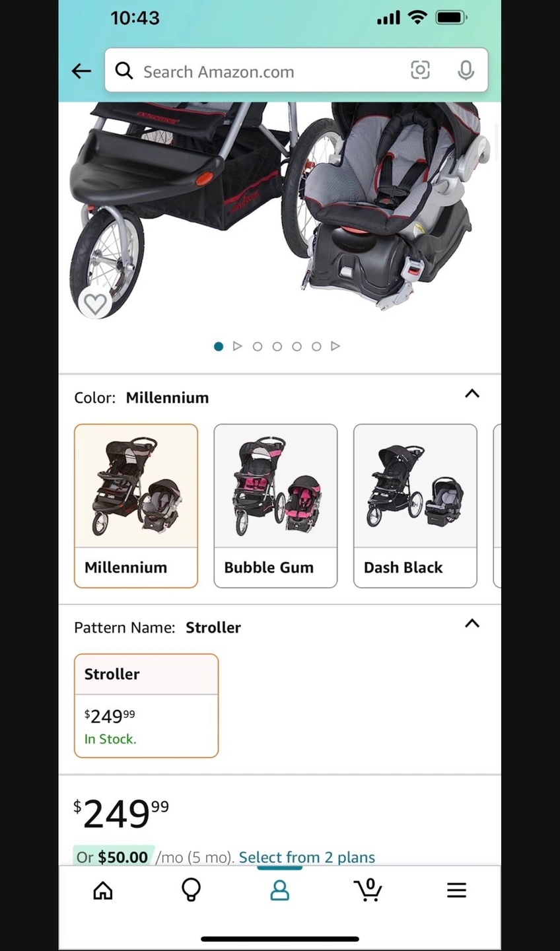Go to Home tab icon
The width and height of the screenshot is (560, 951).
(x=103, y=890)
